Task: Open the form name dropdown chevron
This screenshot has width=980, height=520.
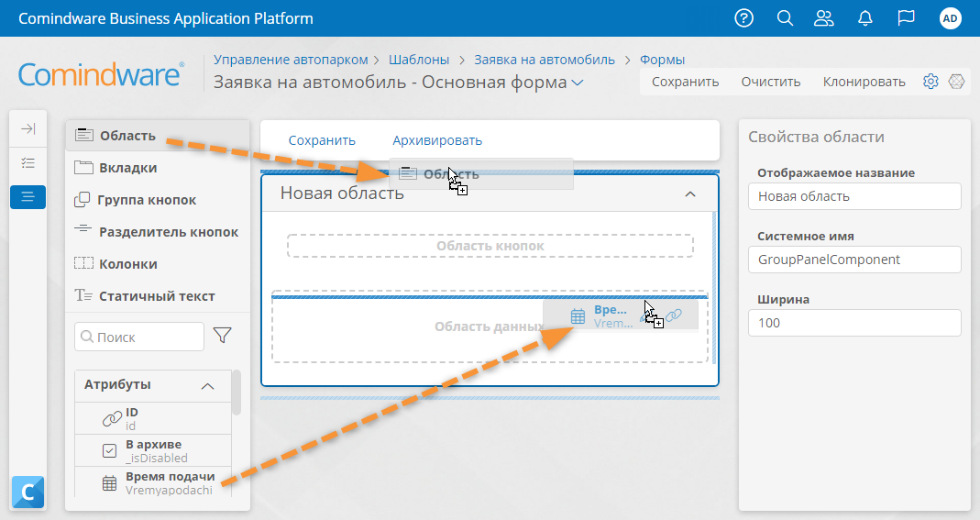Action: 578,83
